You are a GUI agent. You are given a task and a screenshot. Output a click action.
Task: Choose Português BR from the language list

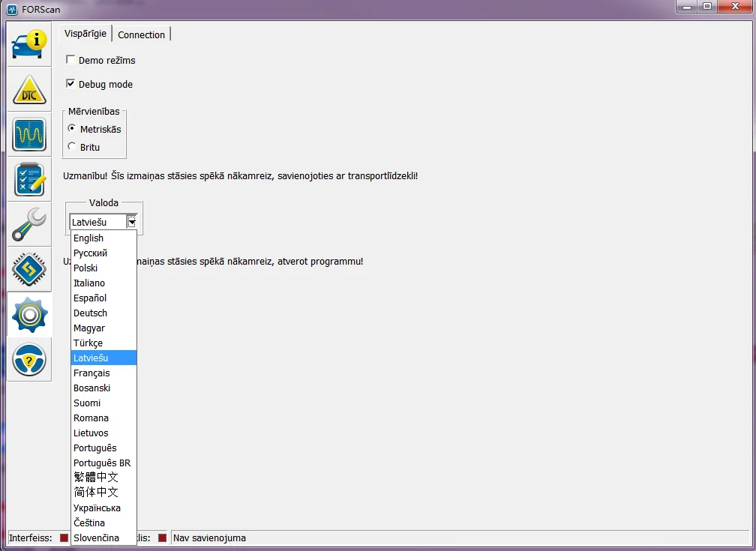pos(103,463)
